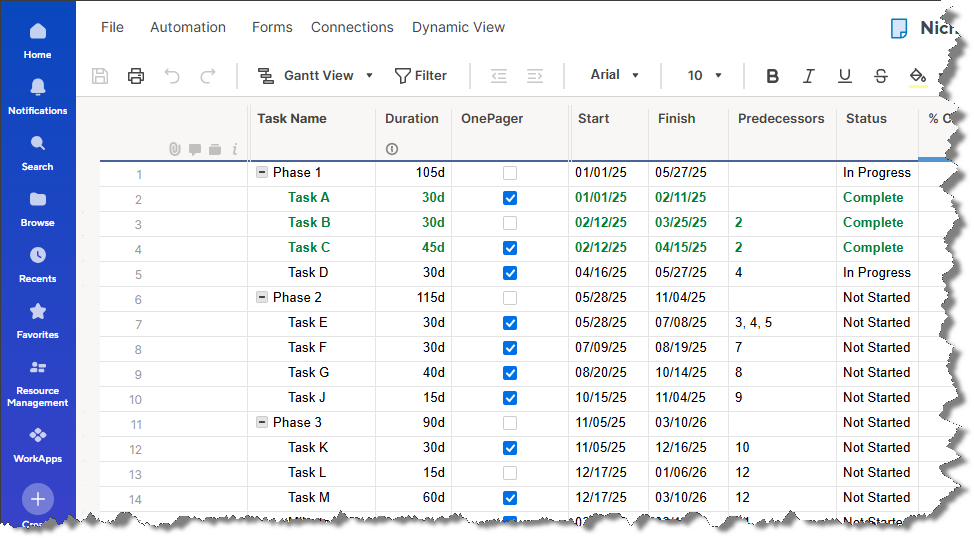
Task: Toggle Bold text formatting
Action: click(772, 76)
